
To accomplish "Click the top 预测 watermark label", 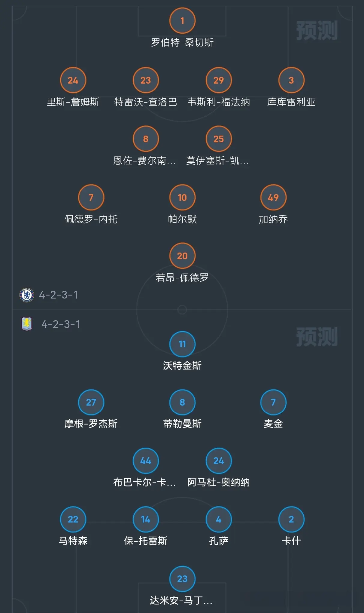I will (x=317, y=30).
